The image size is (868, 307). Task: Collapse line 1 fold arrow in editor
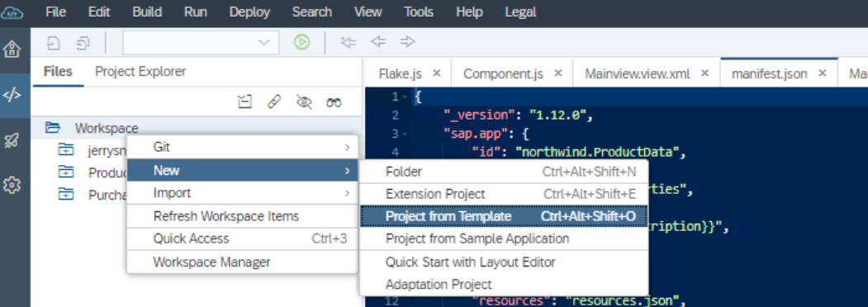tap(406, 97)
